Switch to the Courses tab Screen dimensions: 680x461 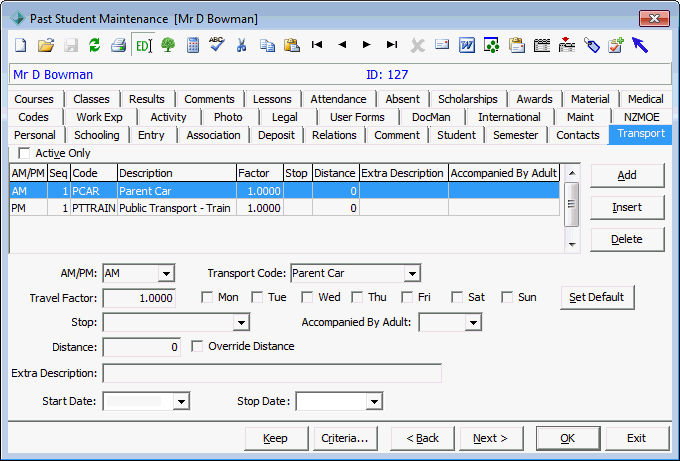coord(34,99)
